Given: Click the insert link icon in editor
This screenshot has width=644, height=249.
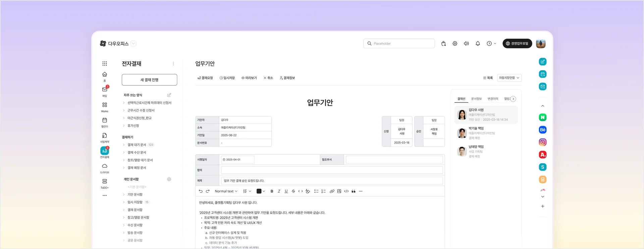Looking at the screenshot, I should pos(332,191).
